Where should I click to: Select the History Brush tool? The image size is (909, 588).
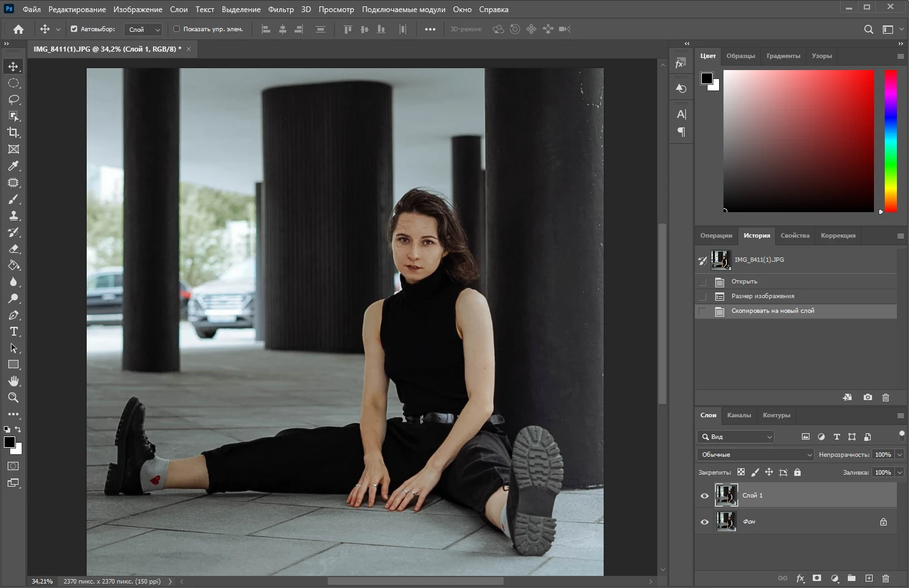(13, 232)
